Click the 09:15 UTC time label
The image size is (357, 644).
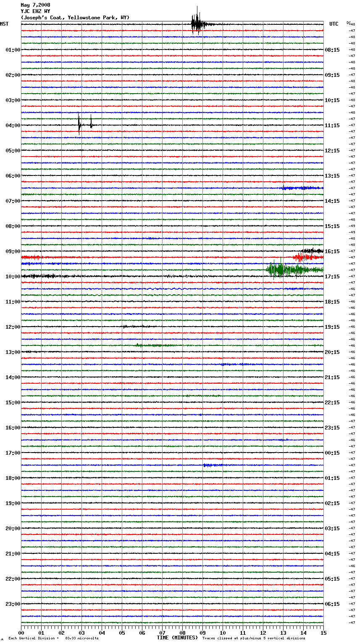coord(332,75)
